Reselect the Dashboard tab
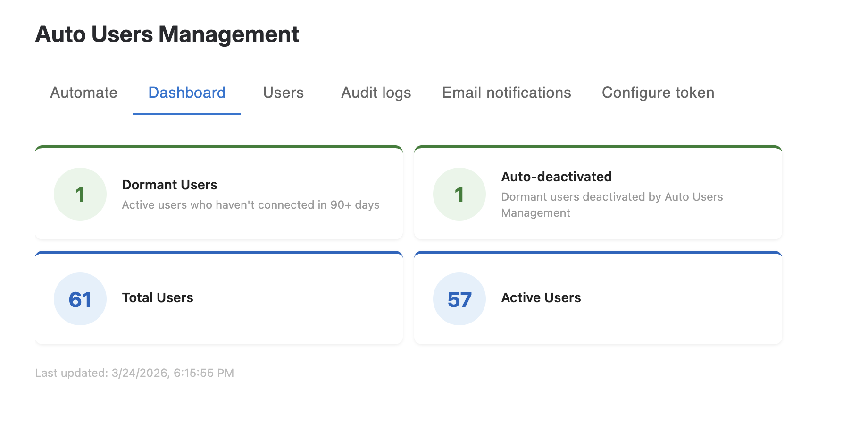Image resolution: width=868 pixels, height=425 pixels. point(187,93)
